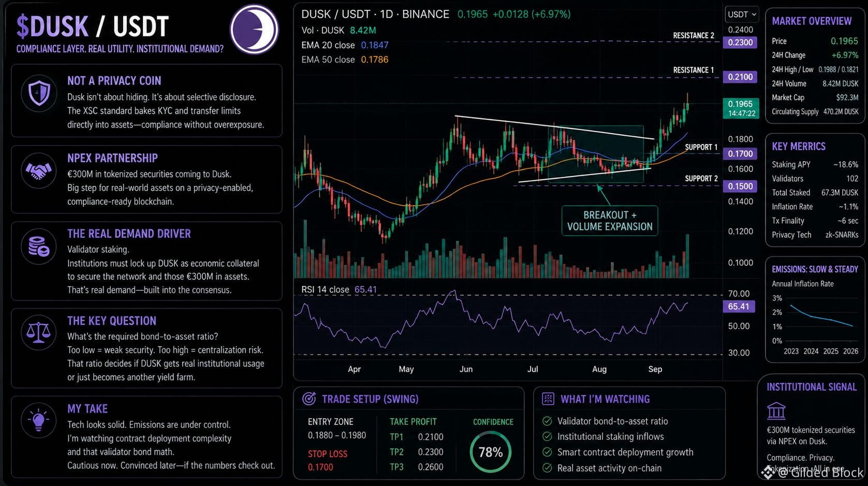Click the $92.3M Market Cap value
Viewport: 868px width, 486px height.
click(x=847, y=97)
